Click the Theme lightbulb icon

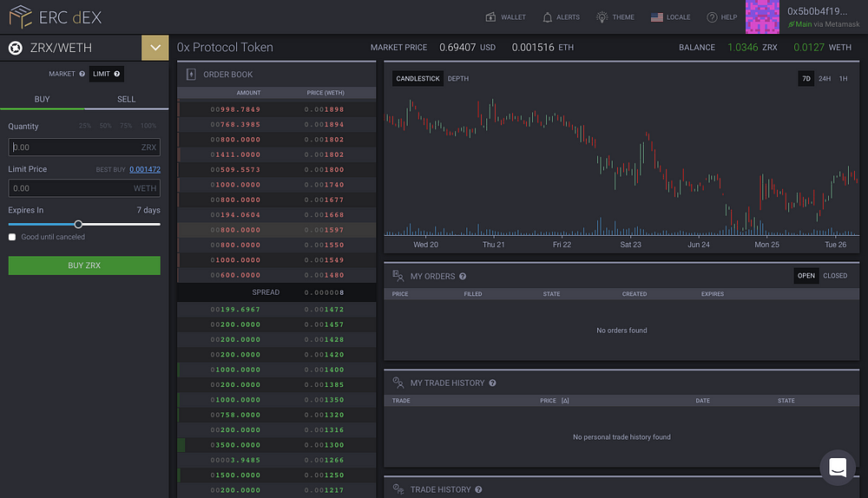click(x=602, y=17)
